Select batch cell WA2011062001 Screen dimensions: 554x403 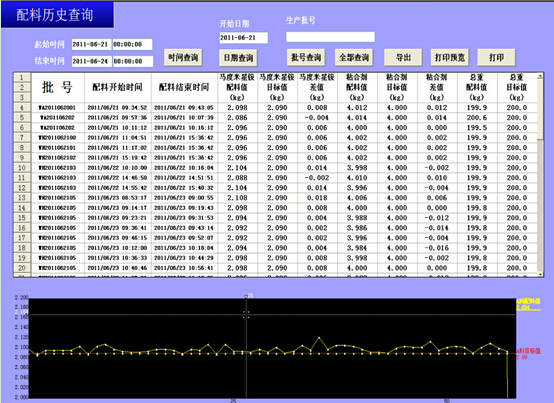57,108
